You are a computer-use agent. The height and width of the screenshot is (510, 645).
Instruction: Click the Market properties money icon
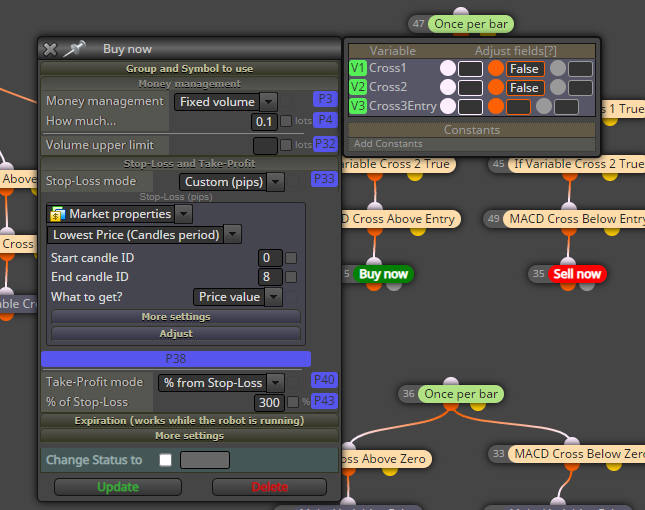[x=58, y=214]
